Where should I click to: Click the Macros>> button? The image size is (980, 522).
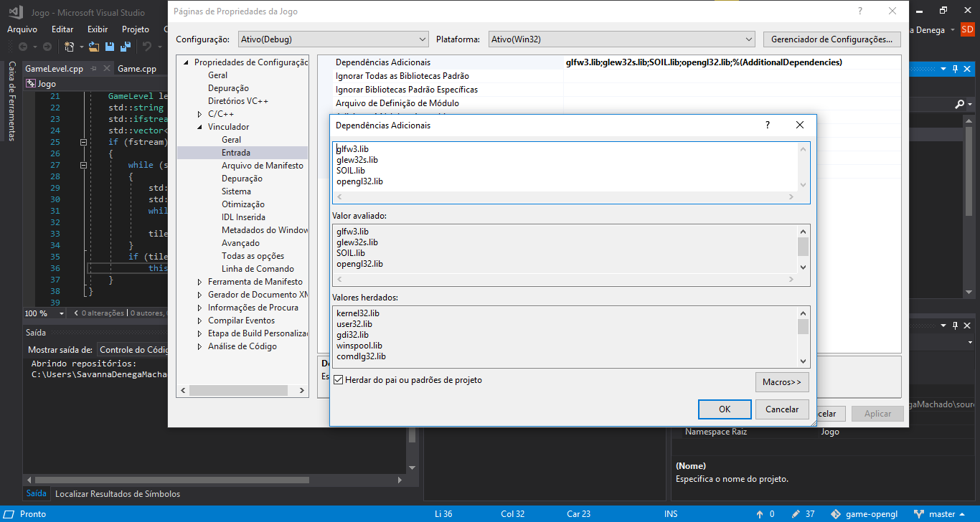782,382
